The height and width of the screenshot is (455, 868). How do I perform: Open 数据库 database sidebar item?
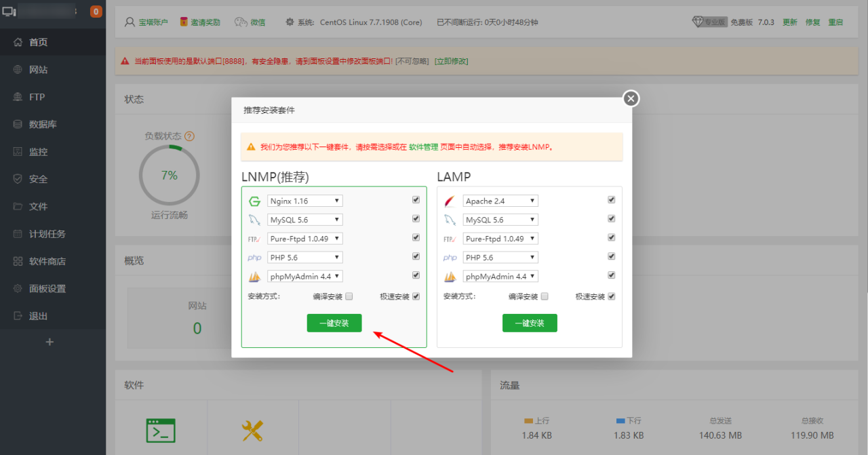53,124
